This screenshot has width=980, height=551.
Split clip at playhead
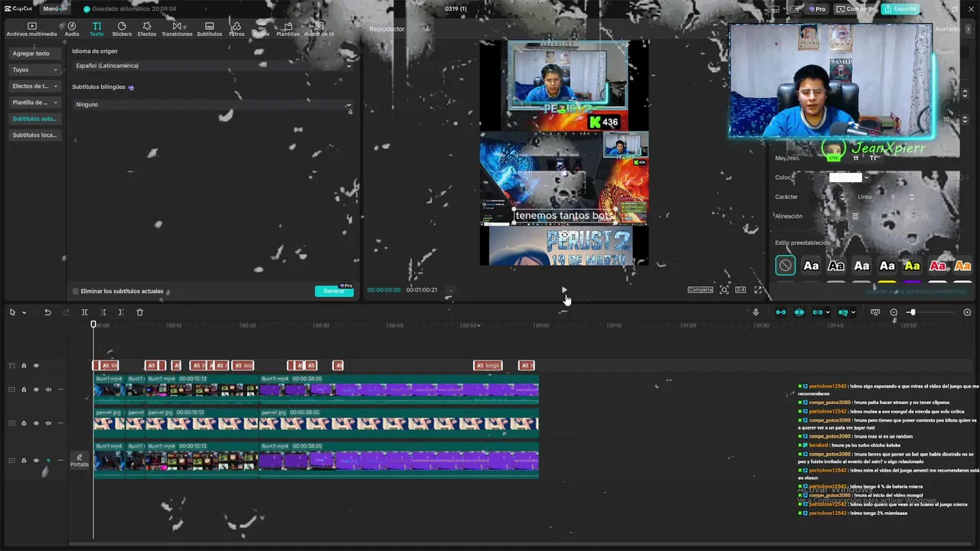click(x=85, y=312)
